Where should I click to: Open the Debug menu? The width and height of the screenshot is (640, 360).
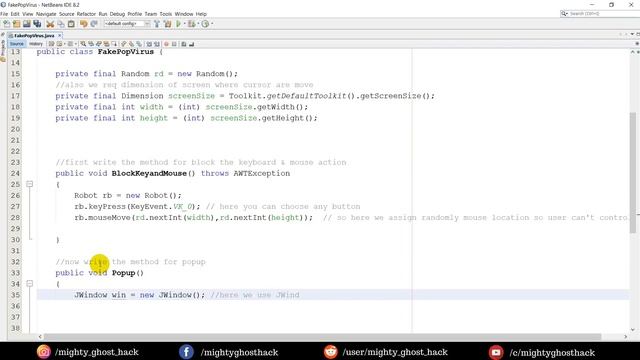[117, 14]
